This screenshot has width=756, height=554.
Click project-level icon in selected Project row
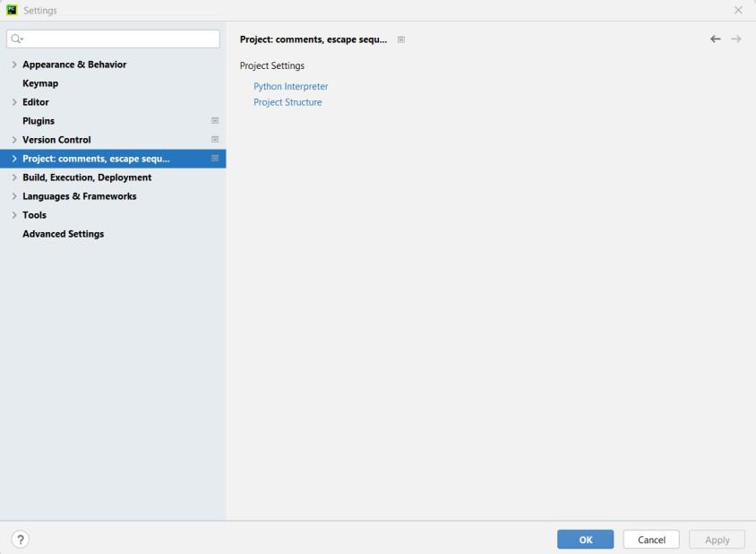point(215,159)
